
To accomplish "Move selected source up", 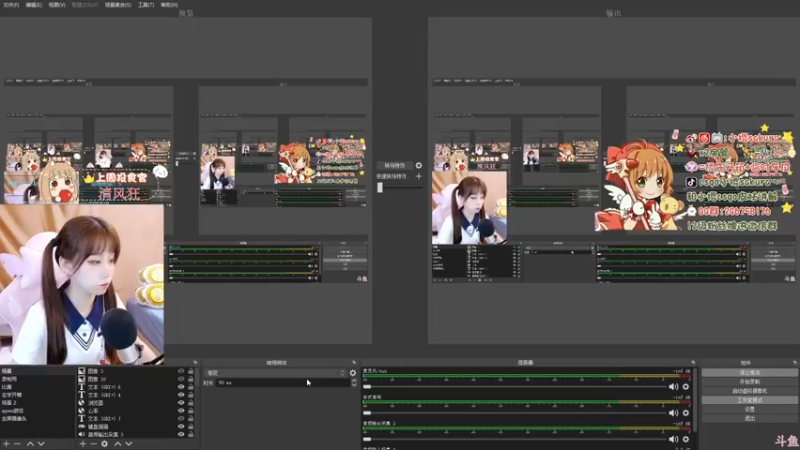I will [118, 444].
